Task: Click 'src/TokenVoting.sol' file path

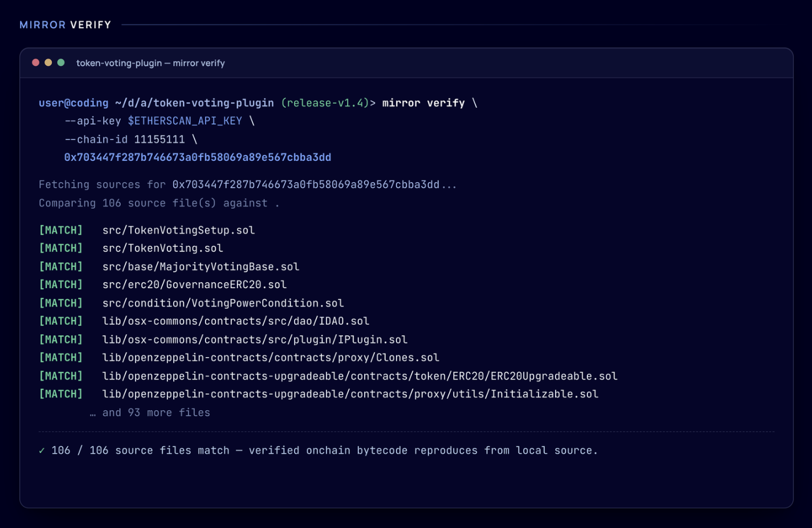Action: coord(163,249)
